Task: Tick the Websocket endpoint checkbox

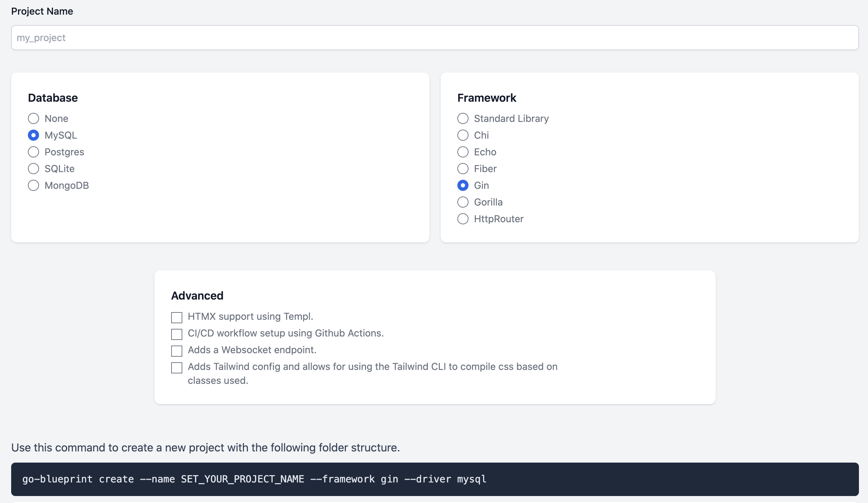Action: (x=177, y=351)
